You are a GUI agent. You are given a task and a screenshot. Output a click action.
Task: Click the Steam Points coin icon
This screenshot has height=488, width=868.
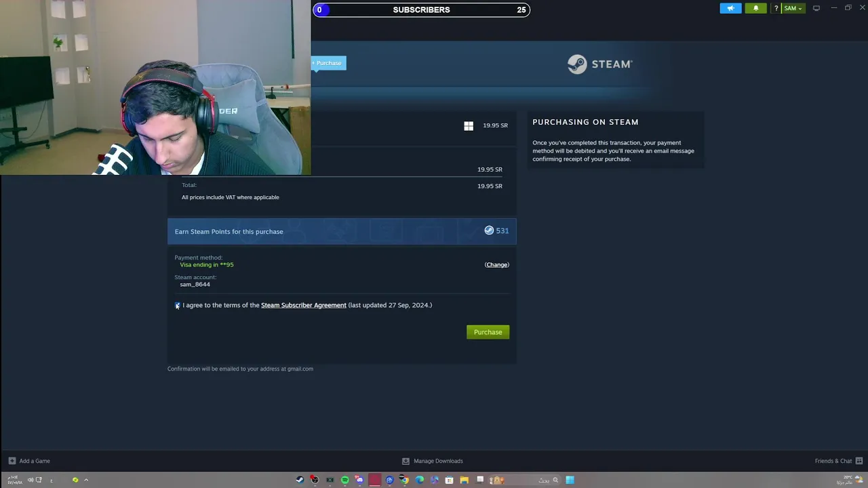pyautogui.click(x=489, y=230)
